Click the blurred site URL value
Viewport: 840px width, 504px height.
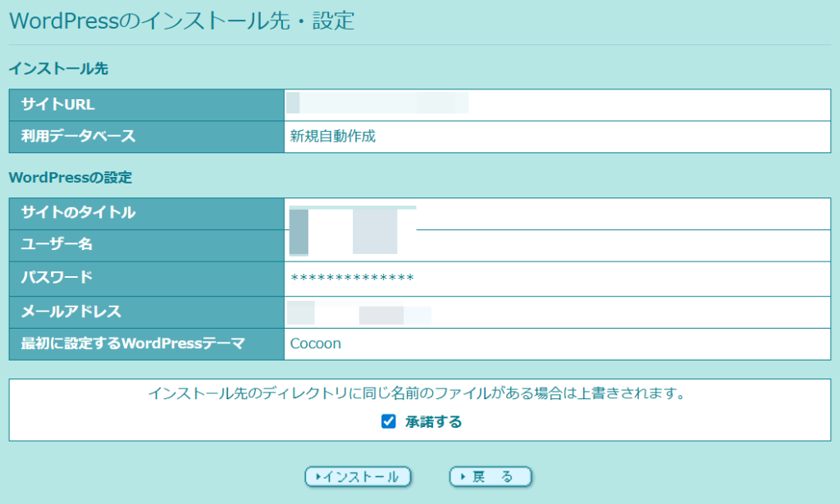point(377,104)
